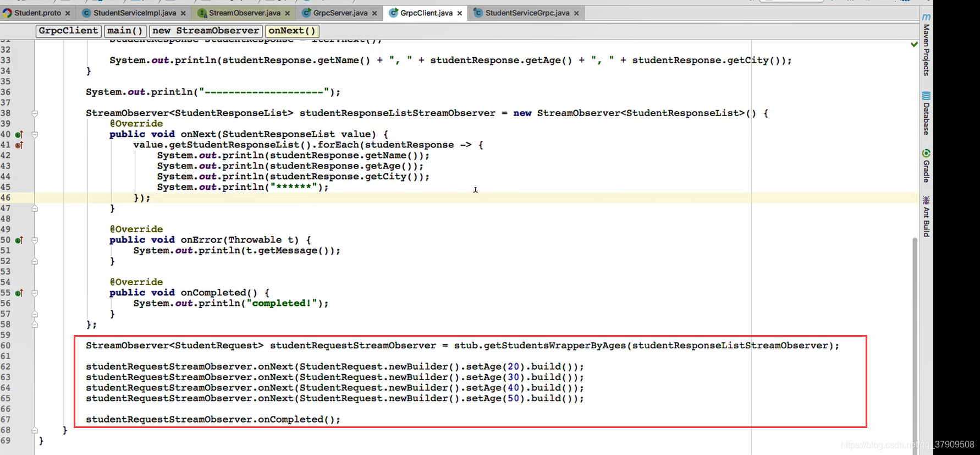Click the editor vertical scrollbar thumb
Viewport: 980px width, 455px height.
click(x=915, y=346)
